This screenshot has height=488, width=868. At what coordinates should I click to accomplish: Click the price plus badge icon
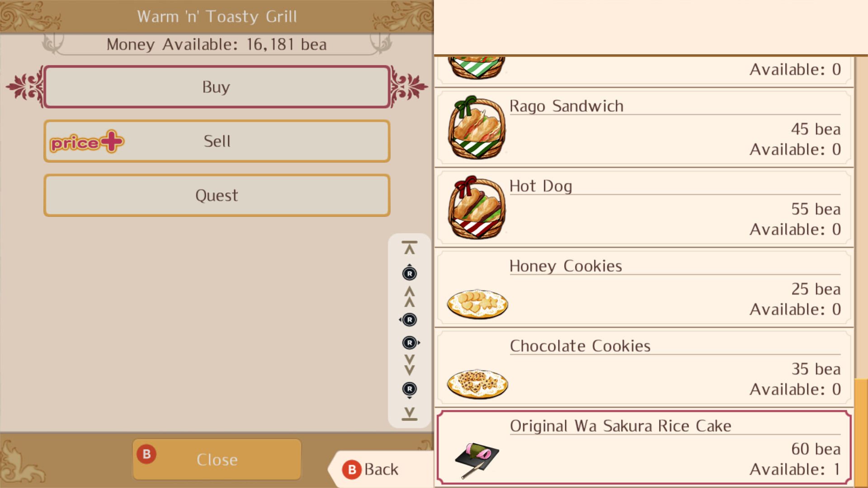87,142
